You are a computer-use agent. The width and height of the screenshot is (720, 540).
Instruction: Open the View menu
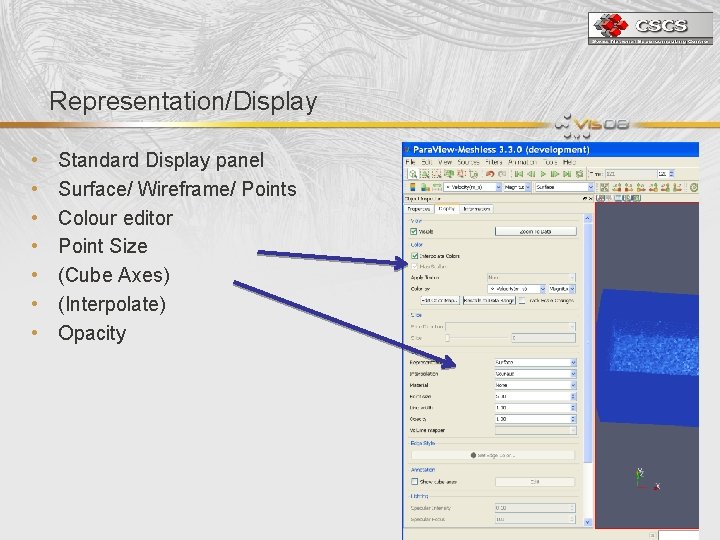pyautogui.click(x=445, y=162)
